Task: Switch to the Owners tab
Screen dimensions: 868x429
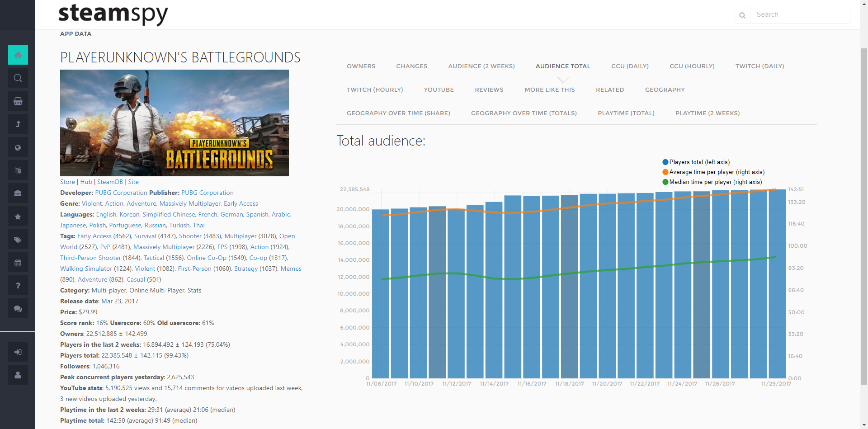Action: [x=361, y=66]
